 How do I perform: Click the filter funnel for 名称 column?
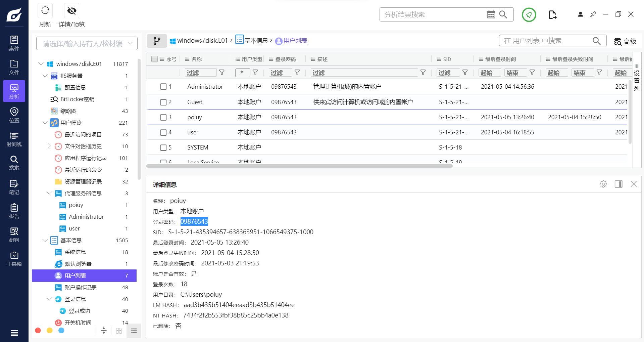222,73
